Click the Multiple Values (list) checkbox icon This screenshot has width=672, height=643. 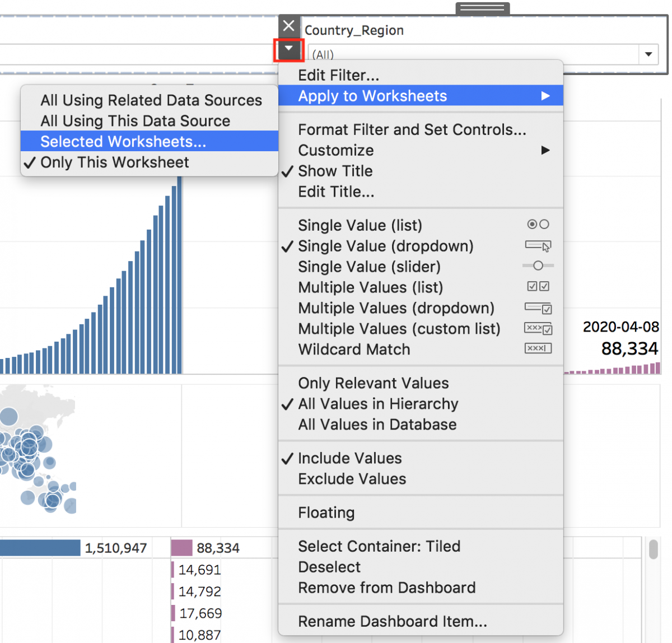pyautogui.click(x=538, y=287)
